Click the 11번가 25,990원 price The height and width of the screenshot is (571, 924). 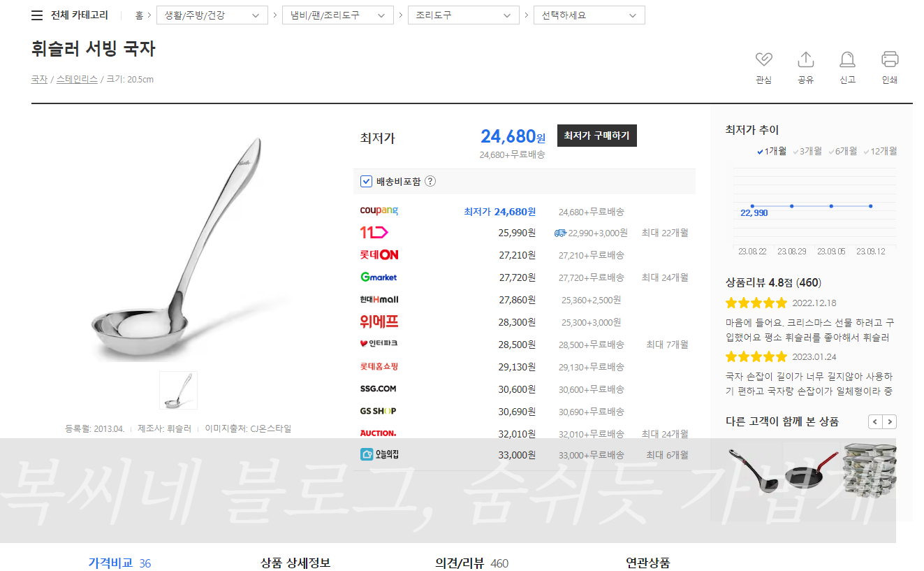pyautogui.click(x=517, y=233)
